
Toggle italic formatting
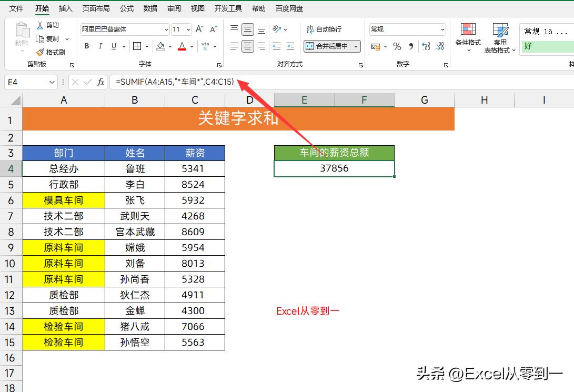pos(99,46)
